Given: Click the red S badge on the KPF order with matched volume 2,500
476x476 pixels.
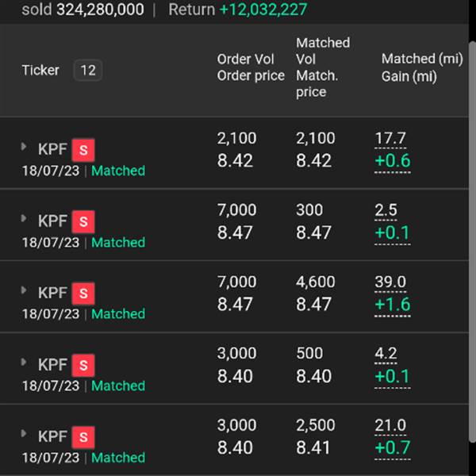Looking at the screenshot, I should 83,437.
